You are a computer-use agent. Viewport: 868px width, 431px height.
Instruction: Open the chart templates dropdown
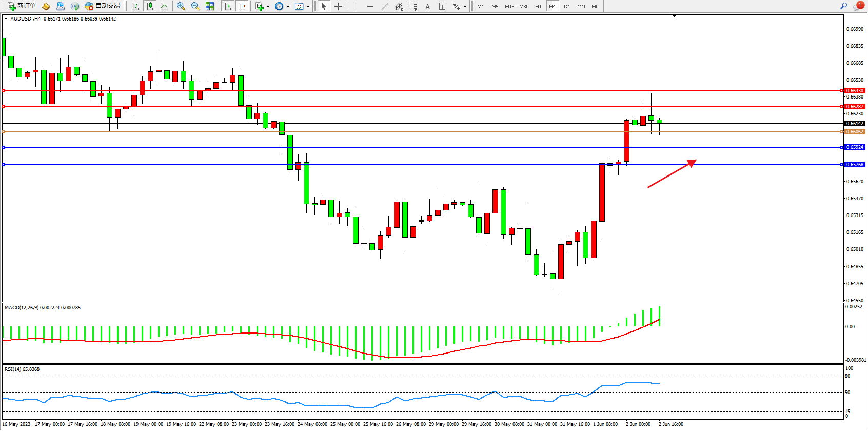[x=308, y=7]
